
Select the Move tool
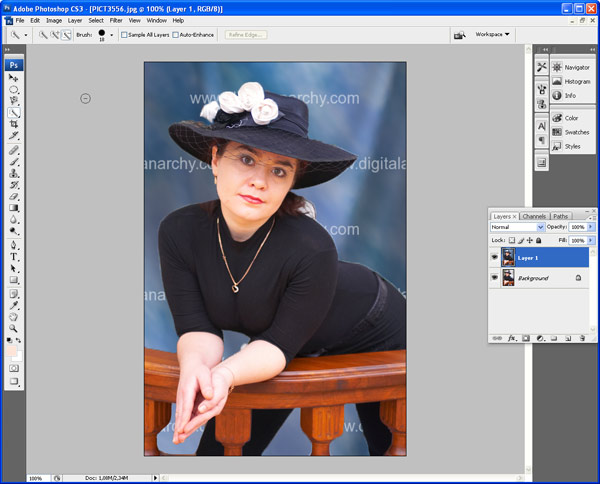point(14,77)
